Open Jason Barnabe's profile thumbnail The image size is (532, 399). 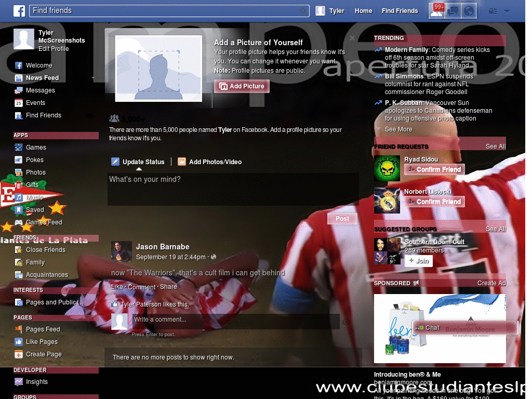121,251
